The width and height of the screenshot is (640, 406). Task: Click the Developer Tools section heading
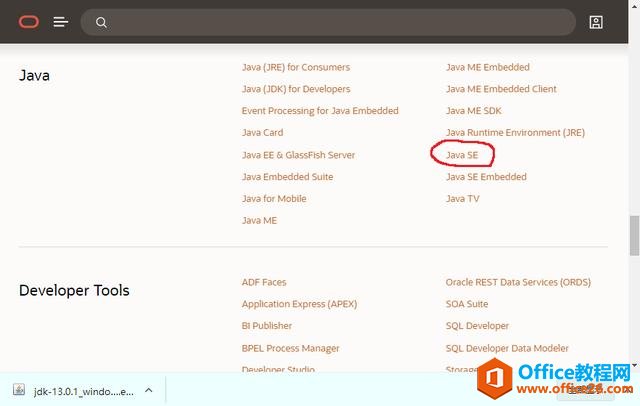[x=74, y=291]
